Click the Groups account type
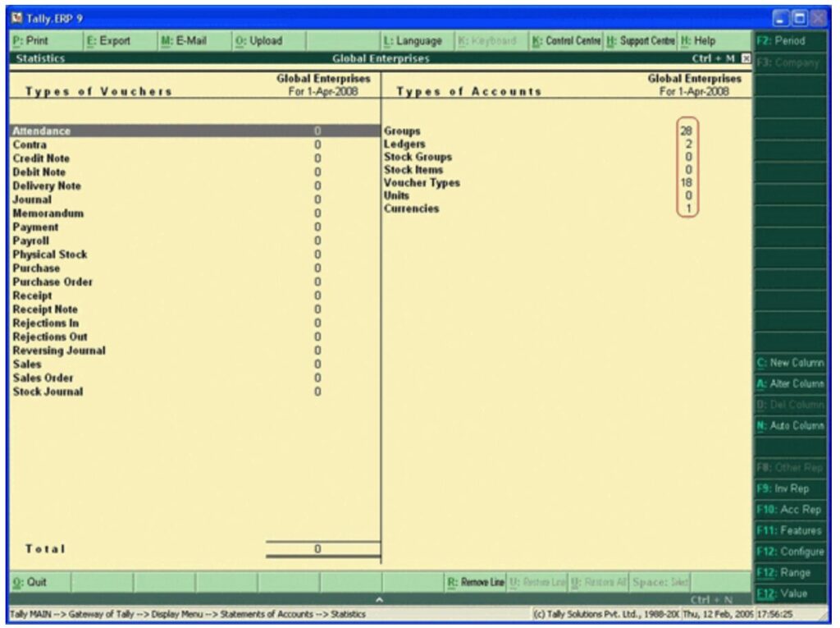 tap(402, 131)
